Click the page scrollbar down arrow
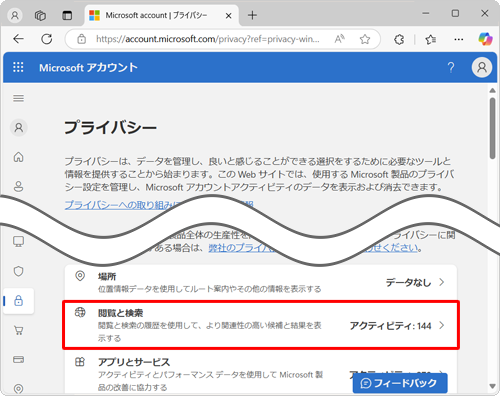500x396 pixels. pyautogui.click(x=492, y=386)
